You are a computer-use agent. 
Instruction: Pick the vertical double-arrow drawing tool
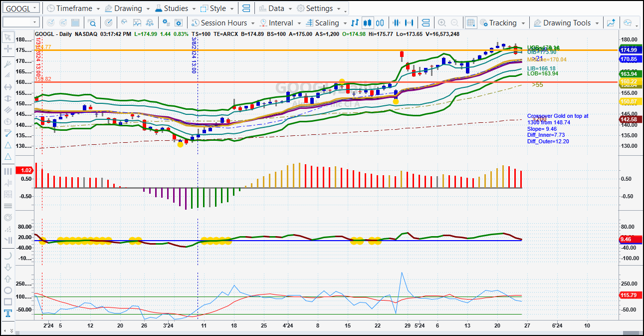click(x=7, y=98)
